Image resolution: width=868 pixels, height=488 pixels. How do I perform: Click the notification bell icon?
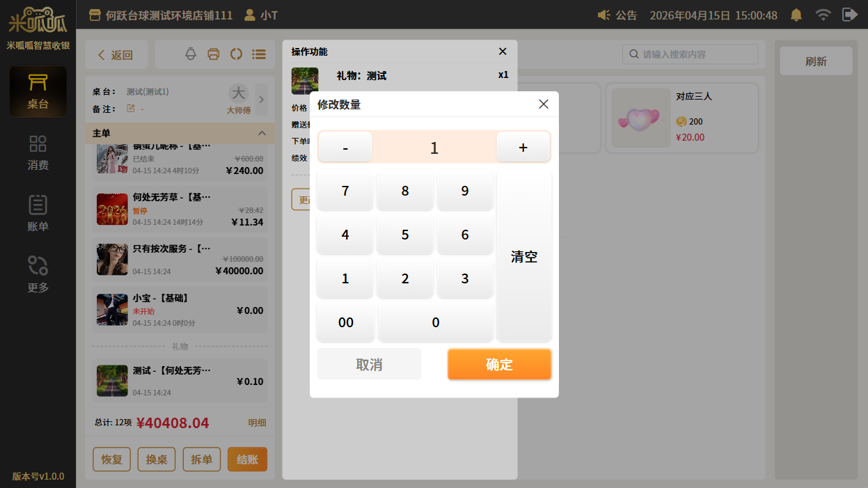click(796, 15)
